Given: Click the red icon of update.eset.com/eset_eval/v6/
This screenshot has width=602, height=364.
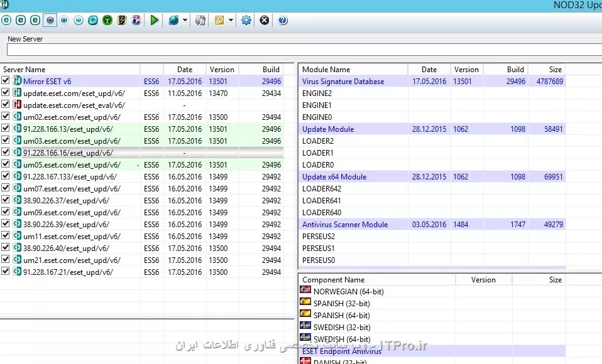Looking at the screenshot, I should (x=17, y=104).
